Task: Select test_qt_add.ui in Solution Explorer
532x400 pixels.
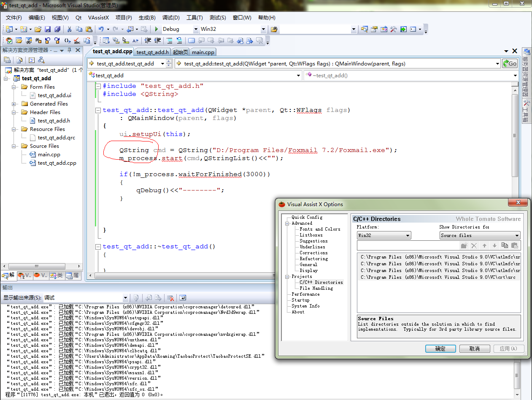Action: pyautogui.click(x=54, y=95)
